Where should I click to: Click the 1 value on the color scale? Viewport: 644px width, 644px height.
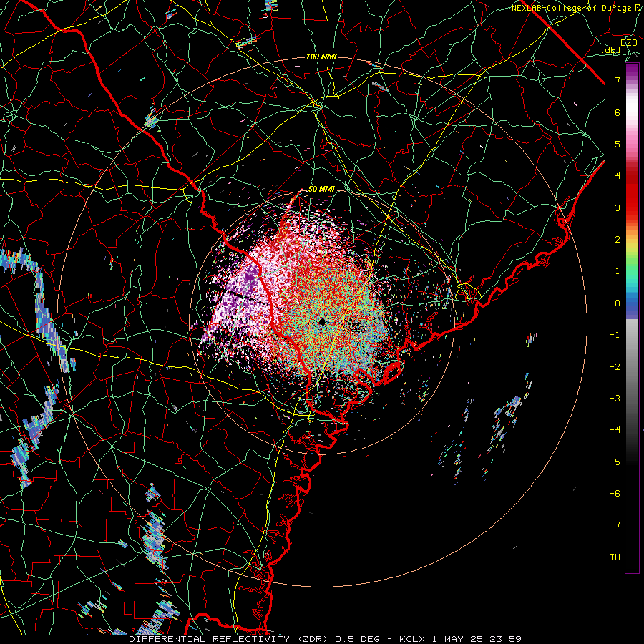pos(618,271)
